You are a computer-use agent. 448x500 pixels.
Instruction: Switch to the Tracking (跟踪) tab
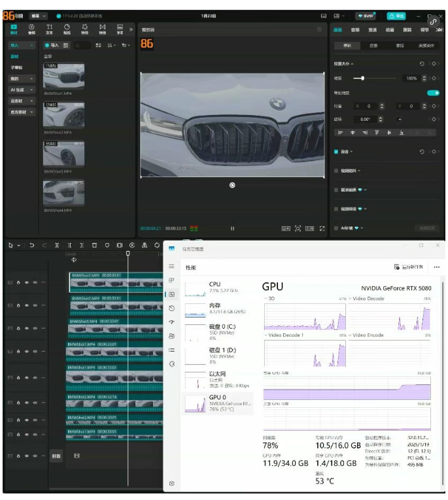407,30
